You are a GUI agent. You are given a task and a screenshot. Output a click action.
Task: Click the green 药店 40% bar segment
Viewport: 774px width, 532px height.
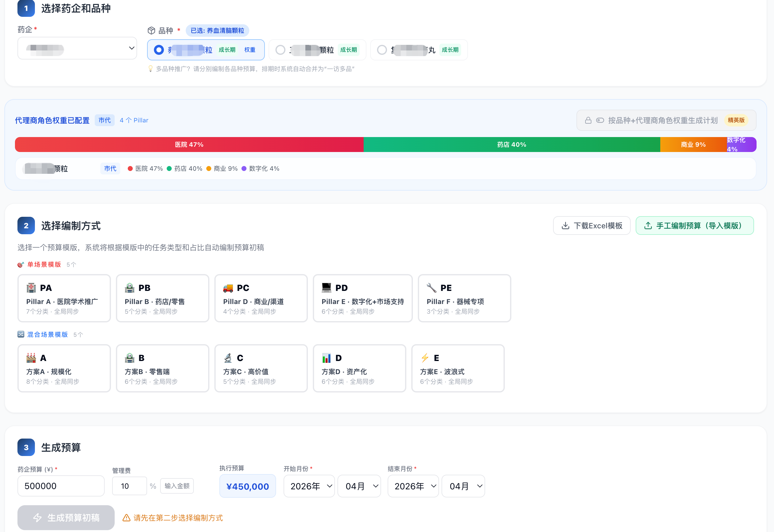[511, 144]
